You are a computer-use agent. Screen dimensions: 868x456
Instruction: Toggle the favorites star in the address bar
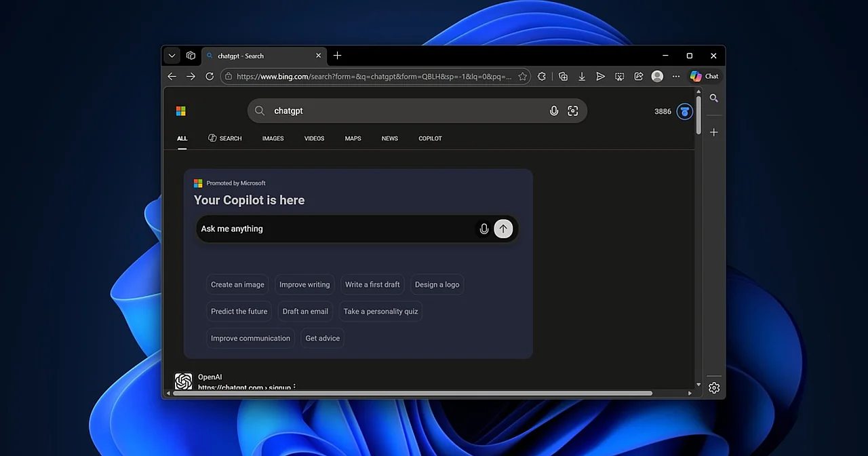[x=522, y=76]
